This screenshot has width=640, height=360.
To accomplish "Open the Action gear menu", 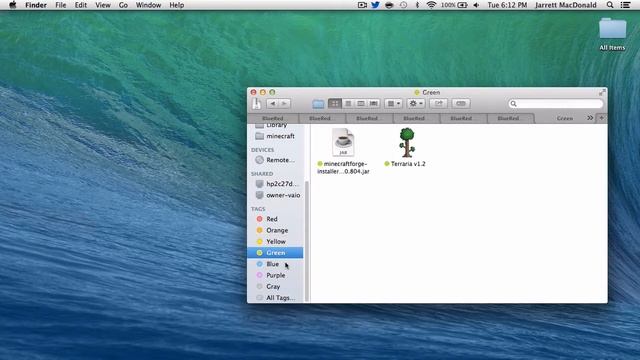I will click(x=416, y=104).
